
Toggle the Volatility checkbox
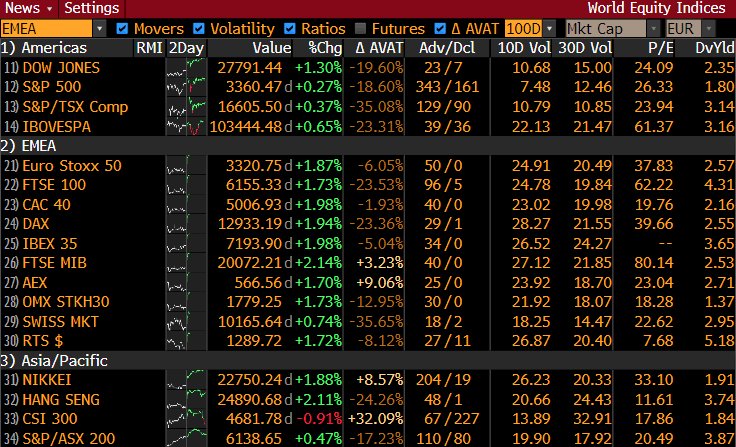tap(199, 29)
